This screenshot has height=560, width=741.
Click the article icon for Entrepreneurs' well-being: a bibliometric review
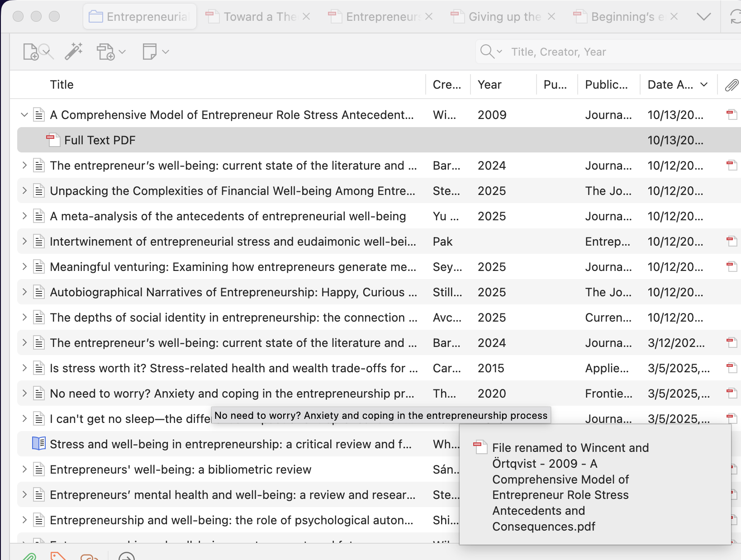coord(39,470)
